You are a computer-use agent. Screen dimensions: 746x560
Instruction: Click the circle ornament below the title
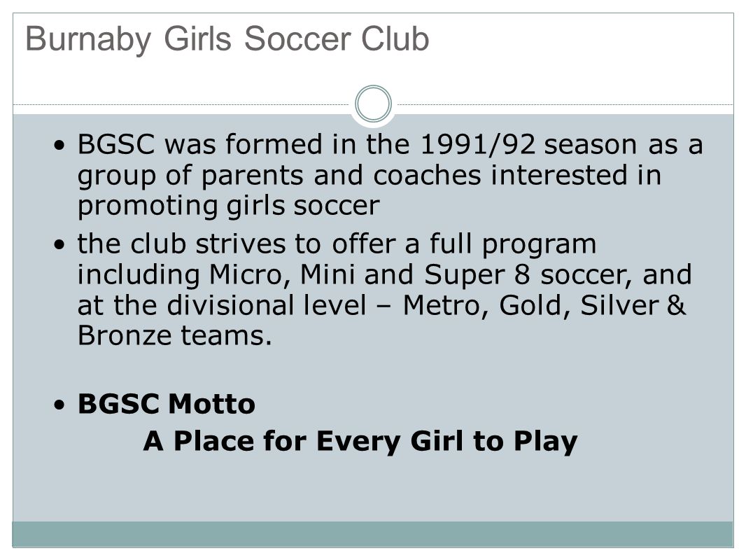(x=373, y=104)
